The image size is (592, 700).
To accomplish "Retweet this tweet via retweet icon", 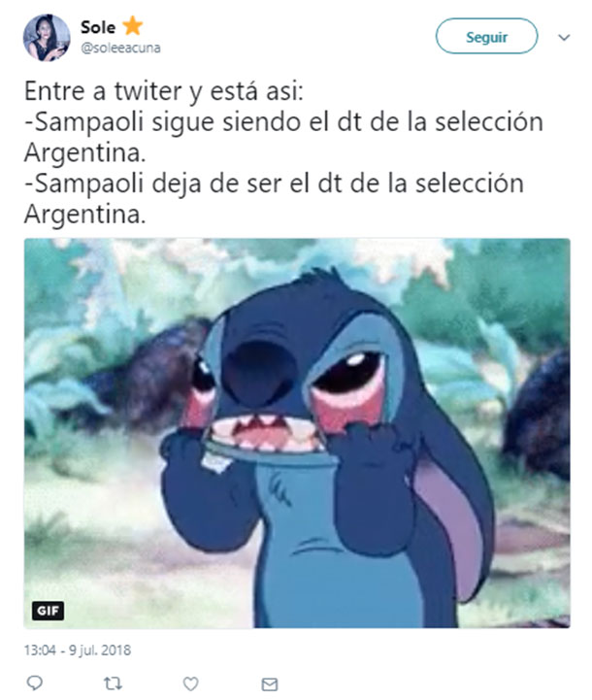I will coord(113,683).
